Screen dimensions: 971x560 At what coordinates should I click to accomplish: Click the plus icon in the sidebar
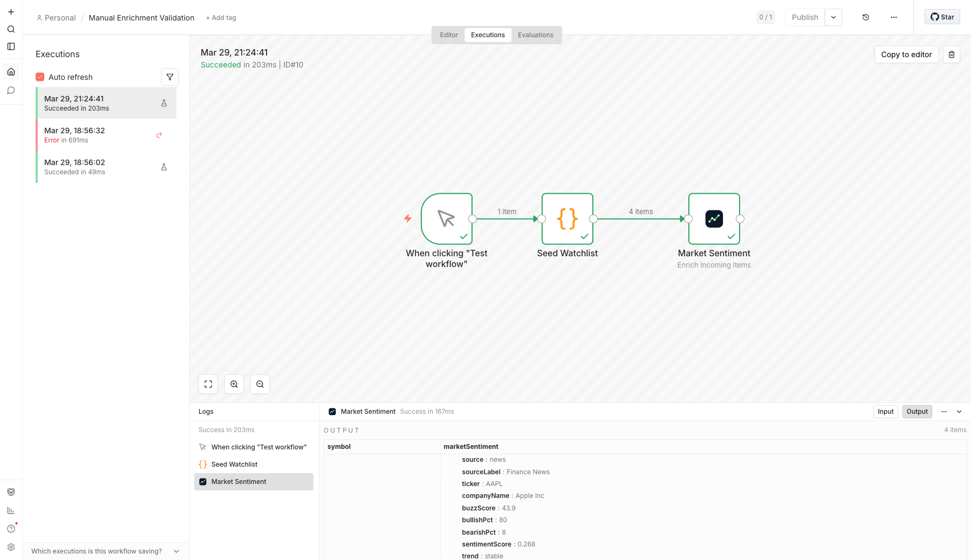pyautogui.click(x=11, y=12)
